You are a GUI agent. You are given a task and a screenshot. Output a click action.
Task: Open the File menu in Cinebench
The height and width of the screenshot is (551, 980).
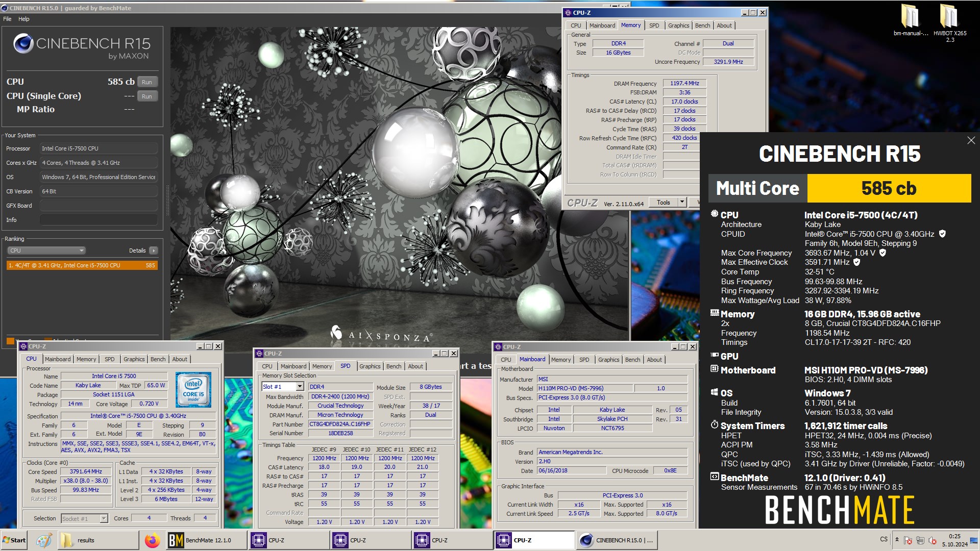pos(7,19)
